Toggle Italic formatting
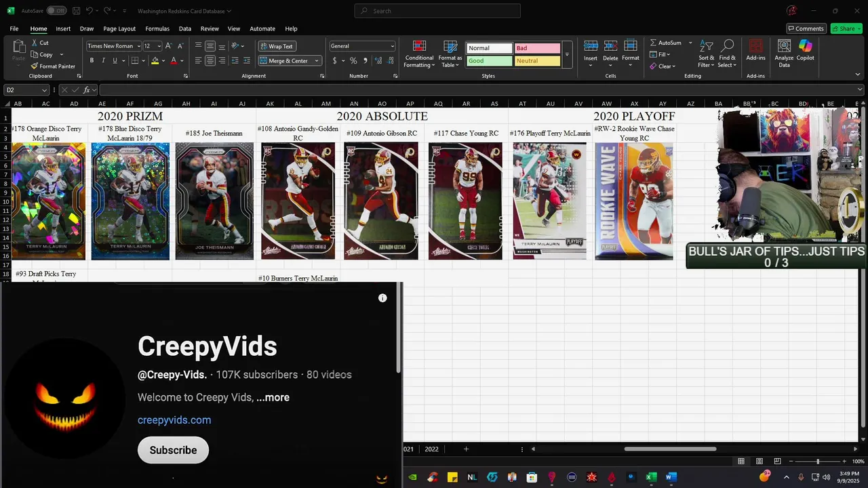Image resolution: width=868 pixels, height=488 pixels. (103, 61)
